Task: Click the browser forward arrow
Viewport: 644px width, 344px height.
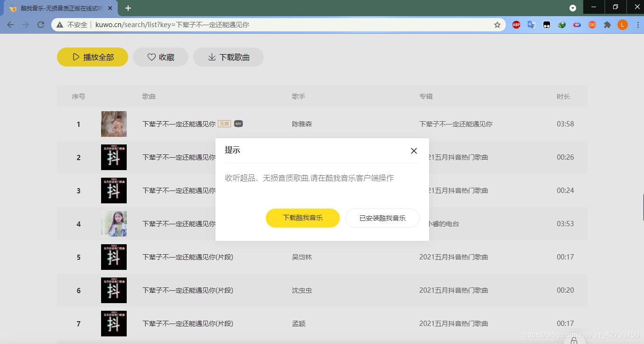Action: 26,25
